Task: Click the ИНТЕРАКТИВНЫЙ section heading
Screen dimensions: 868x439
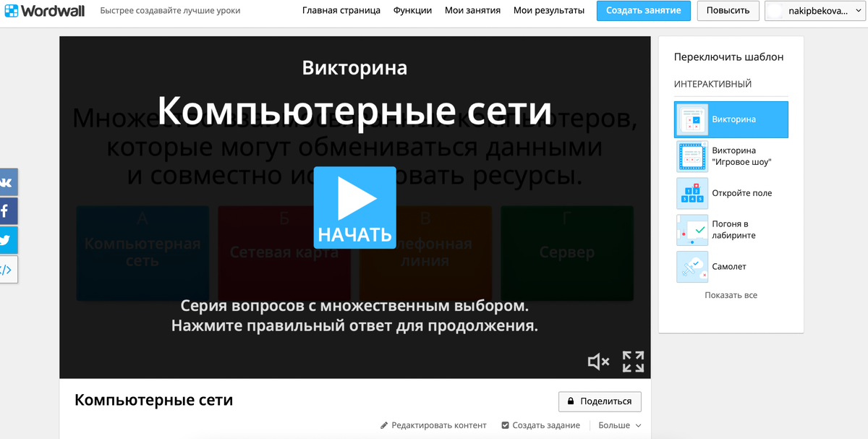Action: (712, 84)
